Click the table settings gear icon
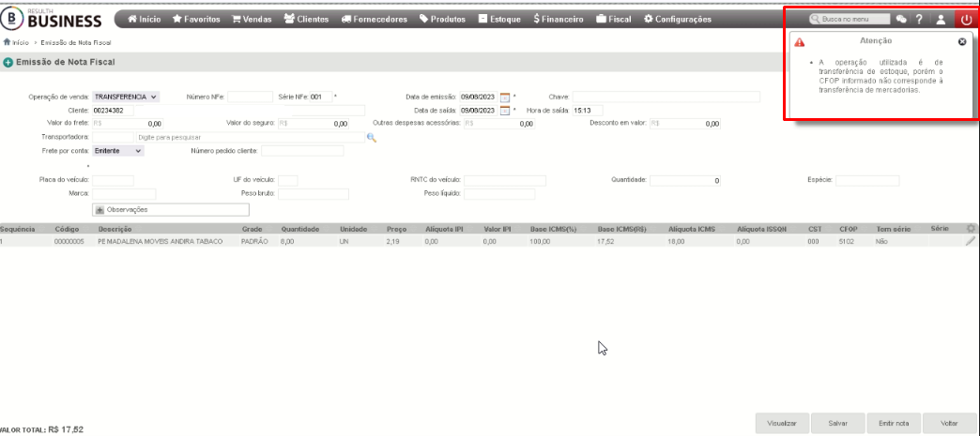This screenshot has height=436, width=980. coord(971,229)
